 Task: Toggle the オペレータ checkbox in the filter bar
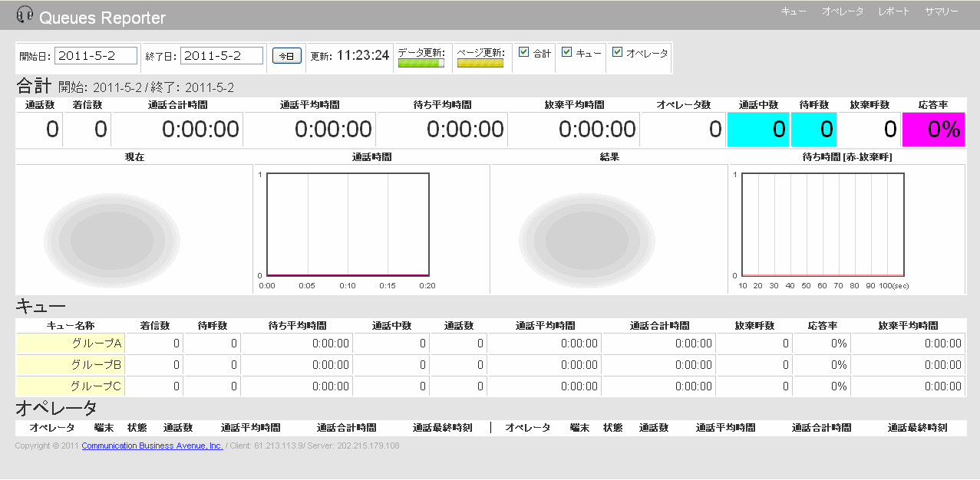(x=617, y=52)
